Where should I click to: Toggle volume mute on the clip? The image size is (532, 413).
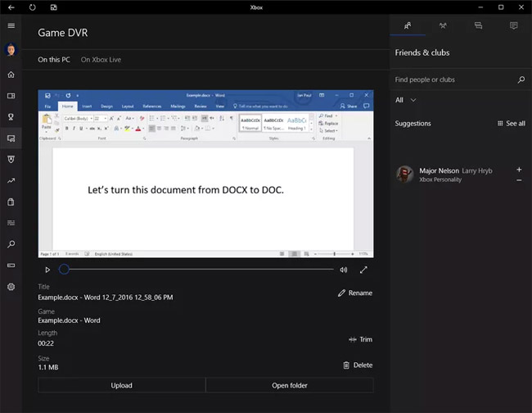(344, 270)
